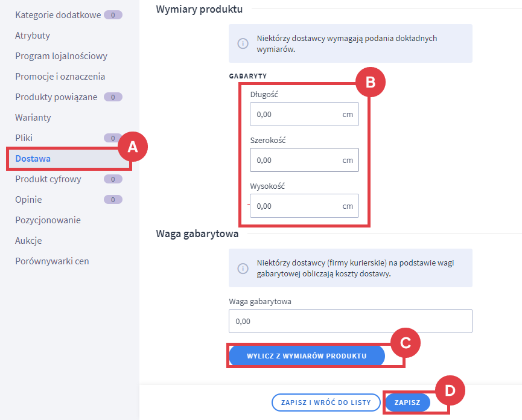This screenshot has width=522, height=420.
Task: Click the Wymiary produktu heading
Action: (199, 9)
